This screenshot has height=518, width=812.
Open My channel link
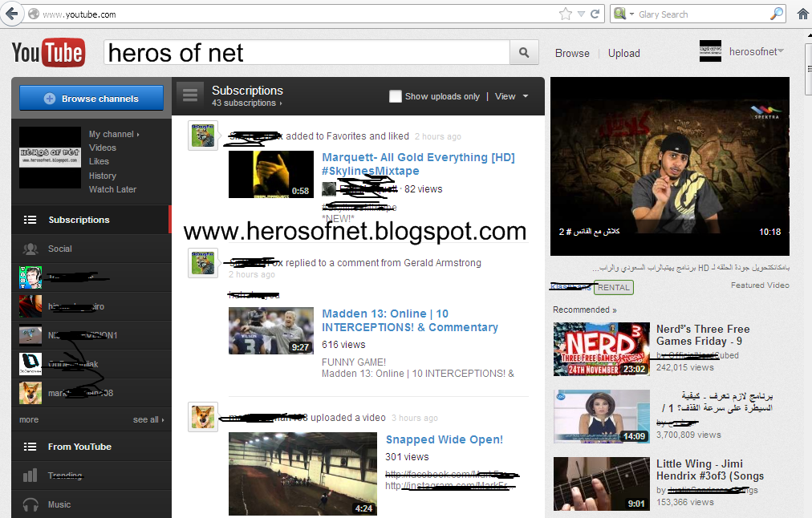tap(114, 134)
